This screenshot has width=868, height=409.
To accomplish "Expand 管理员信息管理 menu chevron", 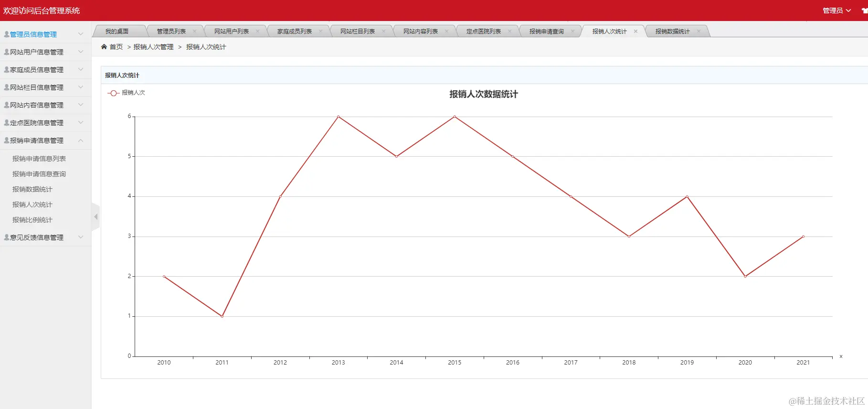I will (81, 34).
